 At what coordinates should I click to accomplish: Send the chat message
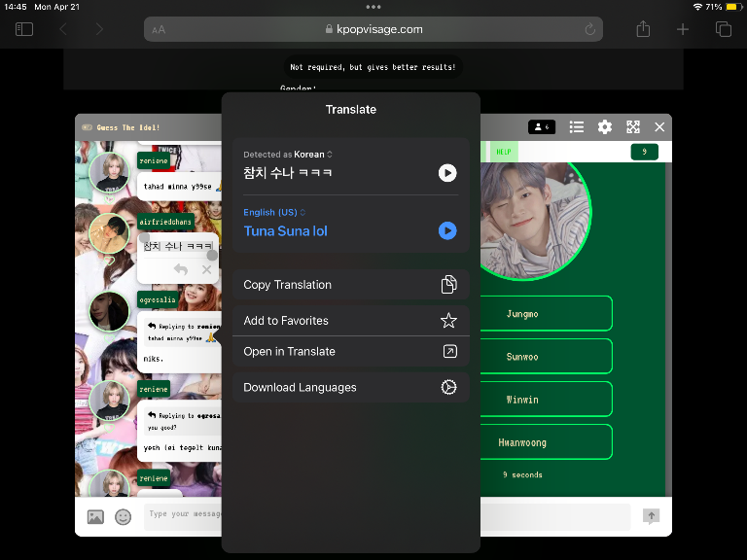pos(652,516)
